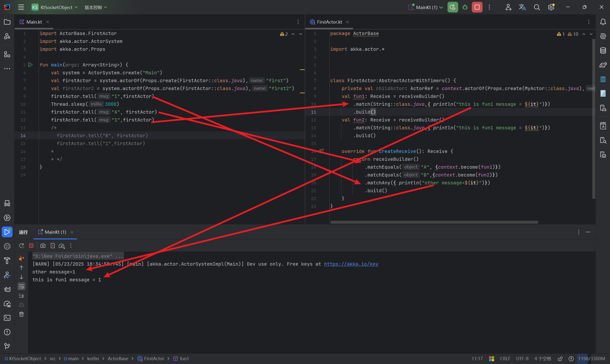Open the 版本控制 version control dropdown
The width and height of the screenshot is (610, 364).
click(96, 7)
